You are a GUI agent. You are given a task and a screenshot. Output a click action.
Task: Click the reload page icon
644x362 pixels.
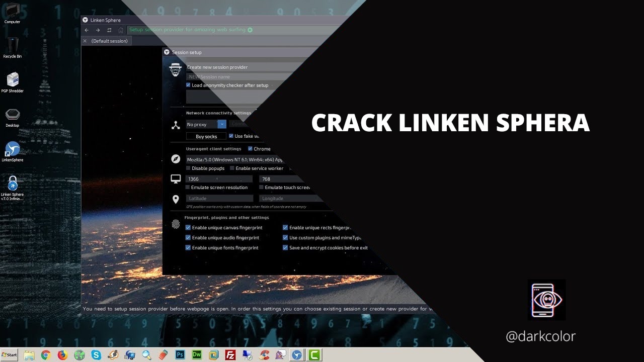tap(109, 30)
